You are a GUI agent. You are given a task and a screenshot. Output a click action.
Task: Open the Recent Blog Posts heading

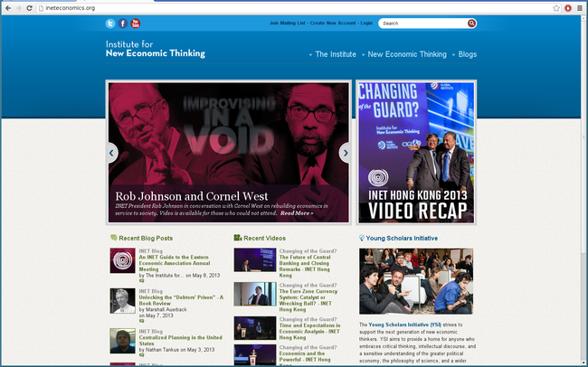click(x=146, y=238)
